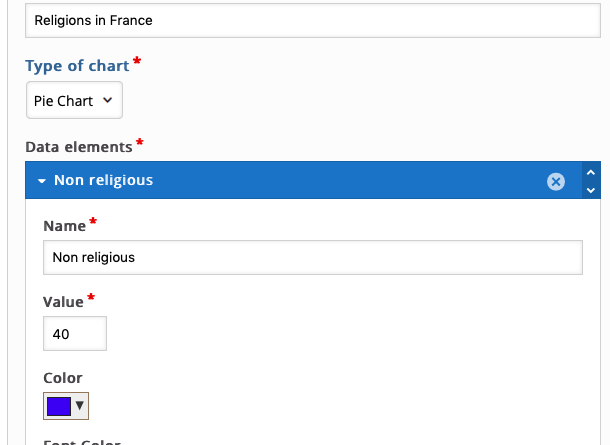
Task: Collapse the Non religious panel triangle
Action: tap(42, 181)
